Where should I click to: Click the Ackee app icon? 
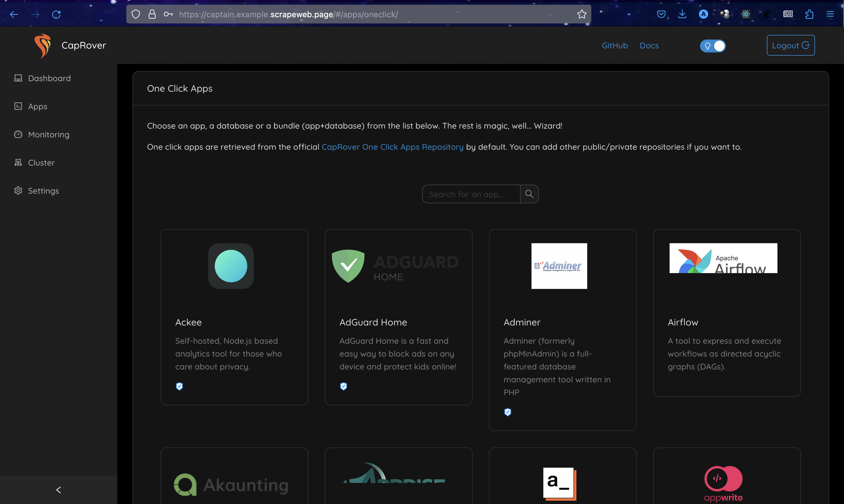point(231,266)
